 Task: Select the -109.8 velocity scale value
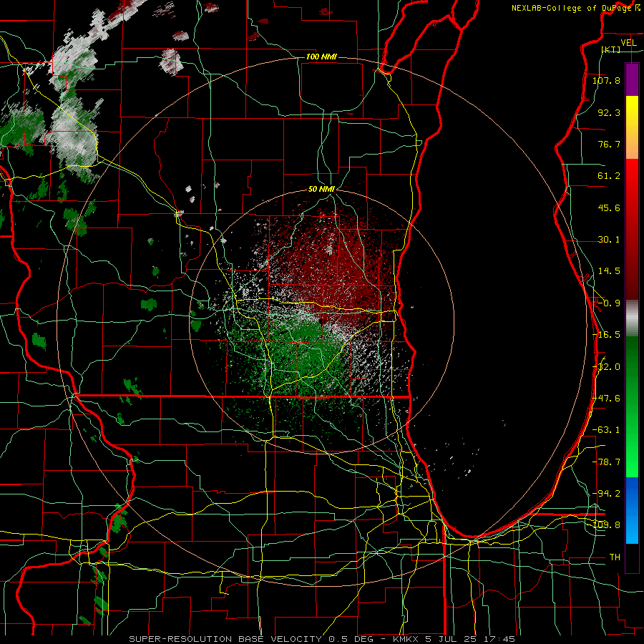pos(606,525)
